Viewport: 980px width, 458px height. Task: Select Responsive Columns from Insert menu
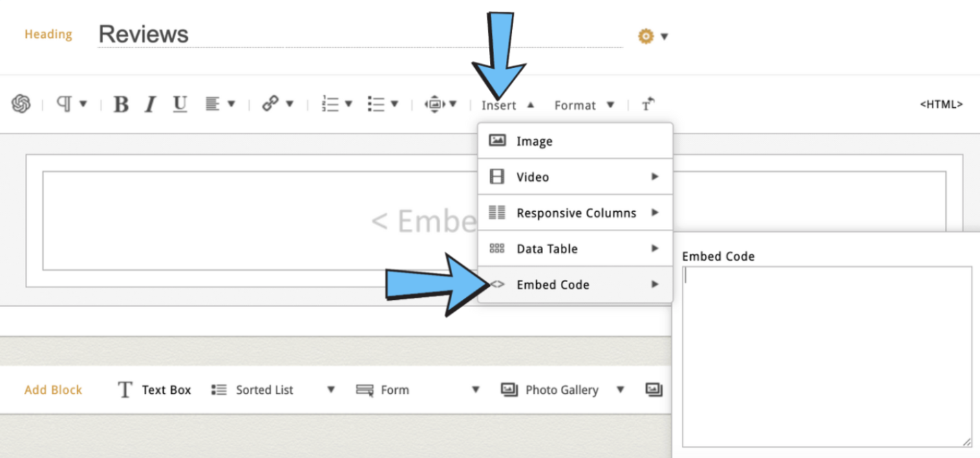tap(575, 213)
